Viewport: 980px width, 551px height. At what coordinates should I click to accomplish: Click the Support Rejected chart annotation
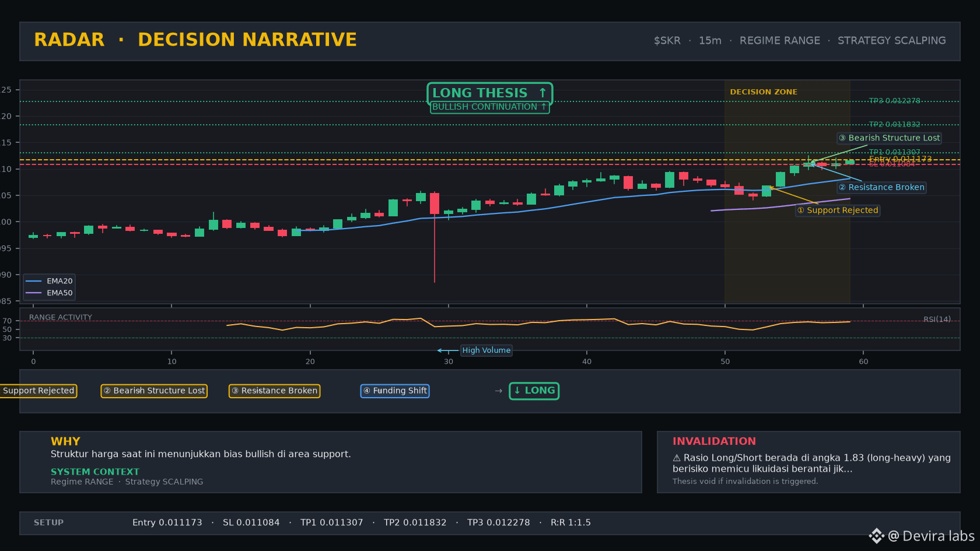point(838,210)
